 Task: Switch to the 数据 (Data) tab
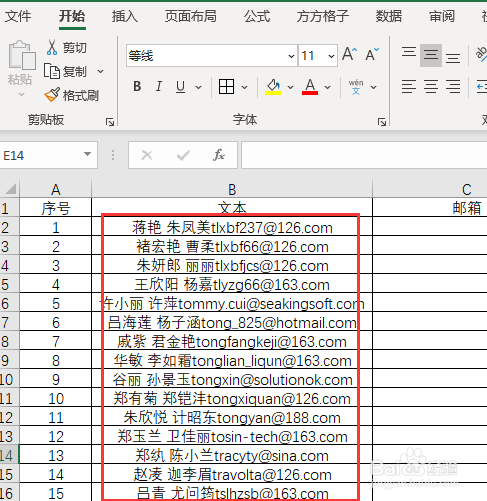click(x=389, y=16)
